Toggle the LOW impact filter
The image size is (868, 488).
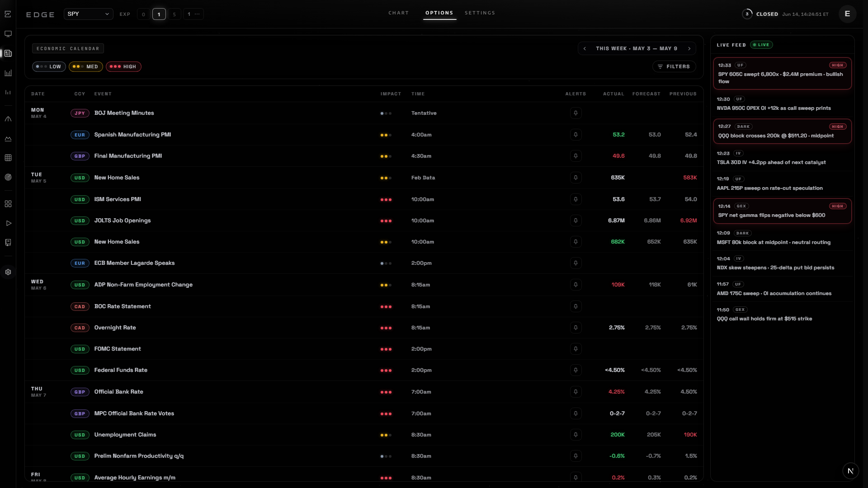[x=49, y=66]
